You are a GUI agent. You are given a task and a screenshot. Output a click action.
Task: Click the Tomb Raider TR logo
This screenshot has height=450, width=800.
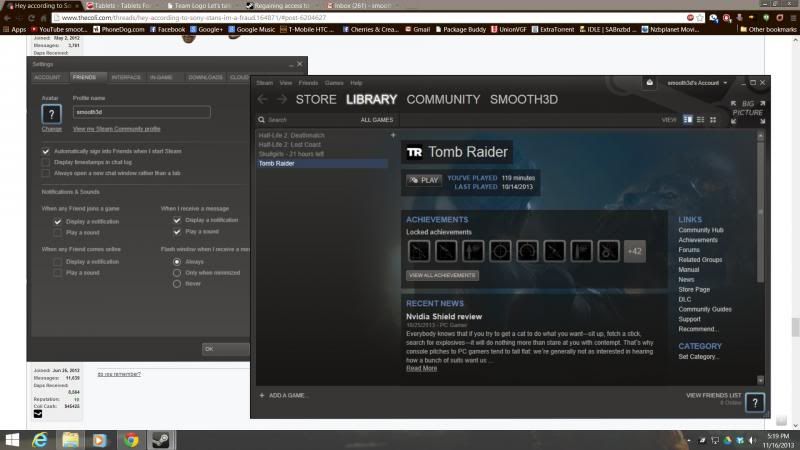[x=414, y=152]
